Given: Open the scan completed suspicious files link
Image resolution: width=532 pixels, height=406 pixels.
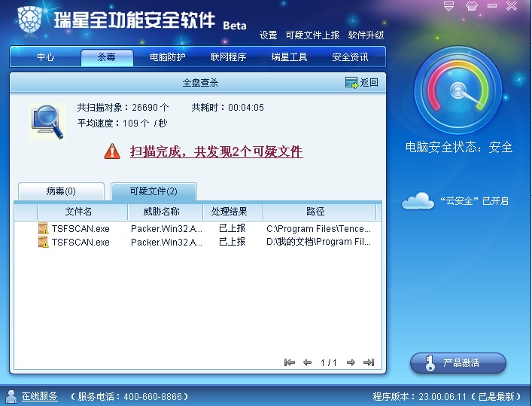Looking at the screenshot, I should tap(217, 151).
